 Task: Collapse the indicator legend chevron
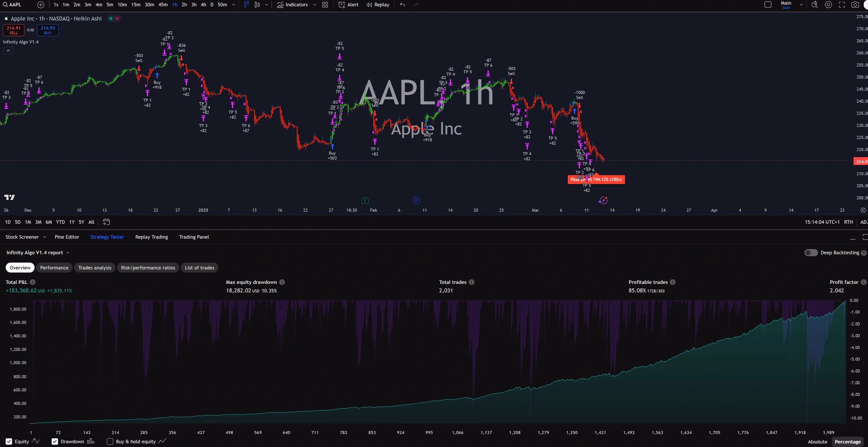tap(8, 50)
